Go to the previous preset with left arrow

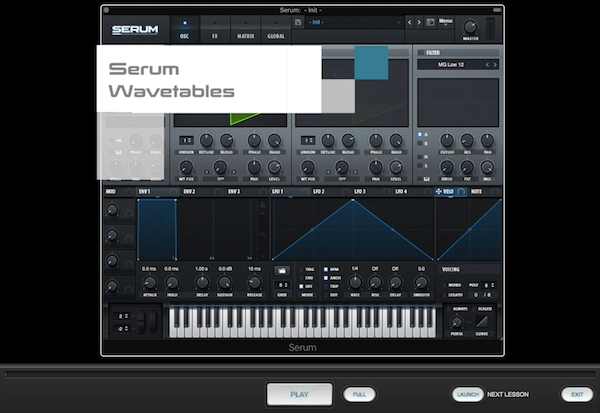coord(409,22)
